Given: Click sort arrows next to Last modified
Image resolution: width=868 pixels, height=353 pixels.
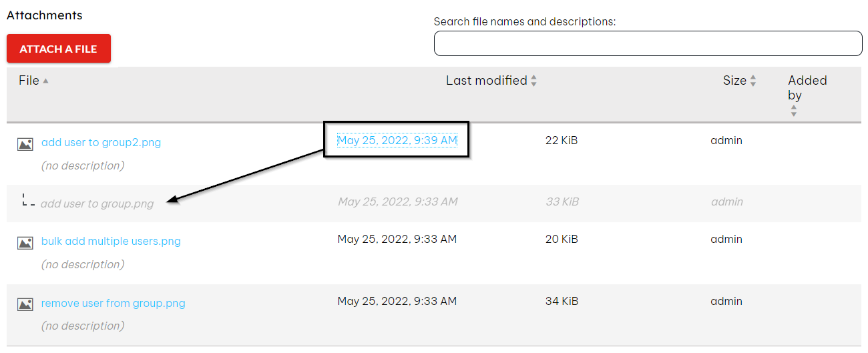Looking at the screenshot, I should (533, 81).
